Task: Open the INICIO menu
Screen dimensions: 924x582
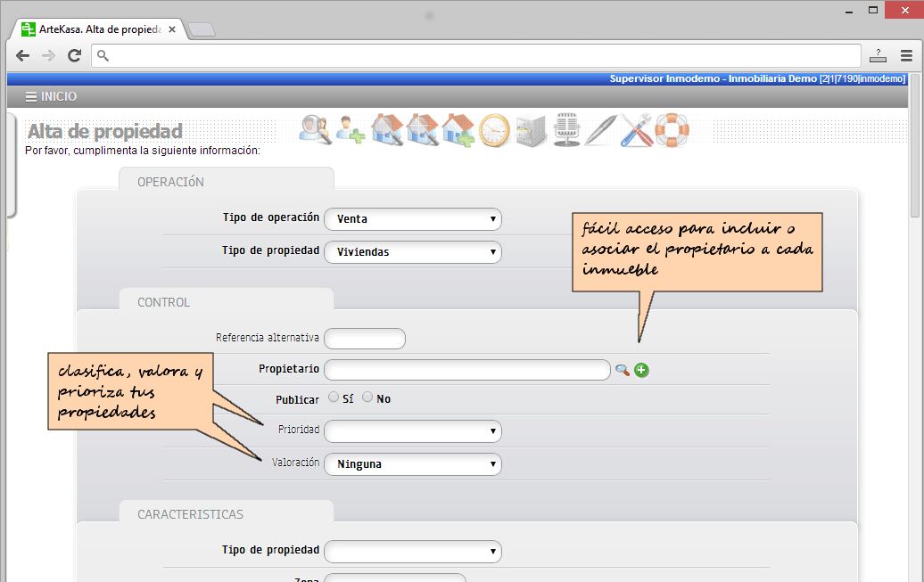Action: 51,96
